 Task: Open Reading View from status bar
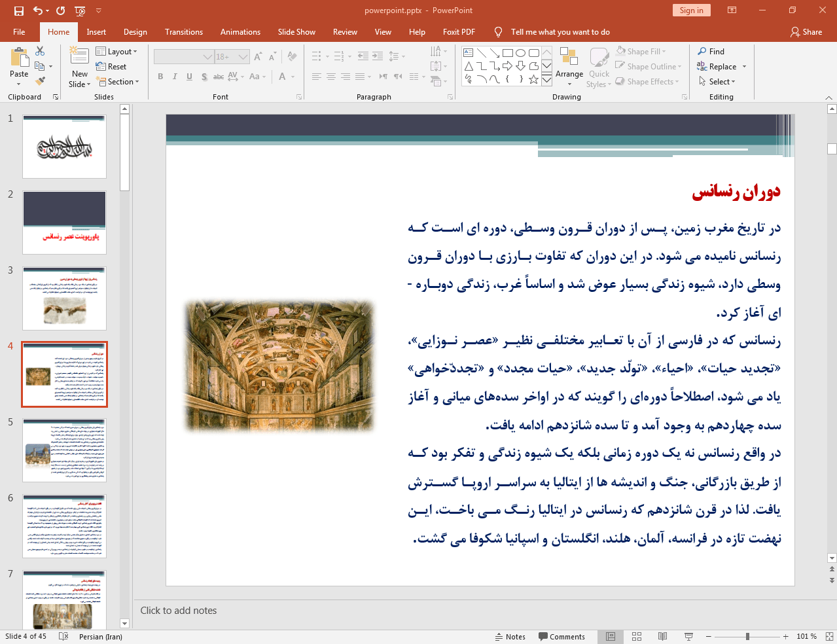pos(662,637)
